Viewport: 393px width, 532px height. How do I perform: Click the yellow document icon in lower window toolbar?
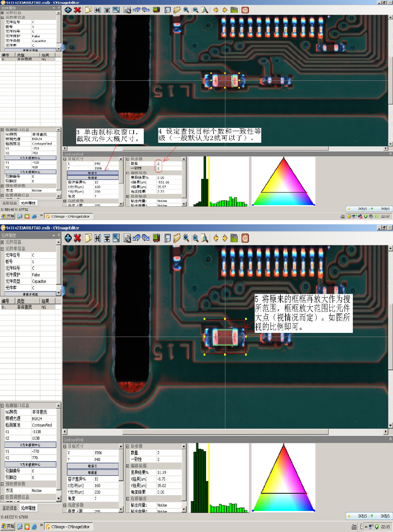click(89, 238)
